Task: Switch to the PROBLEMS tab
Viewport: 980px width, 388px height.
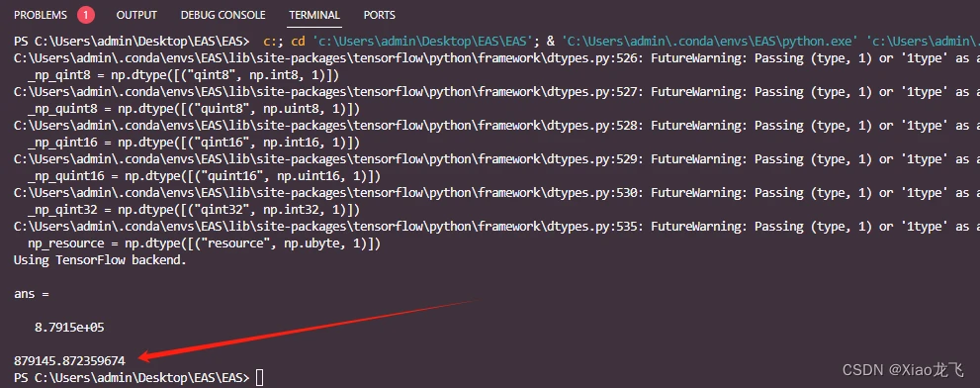Action: [40, 15]
